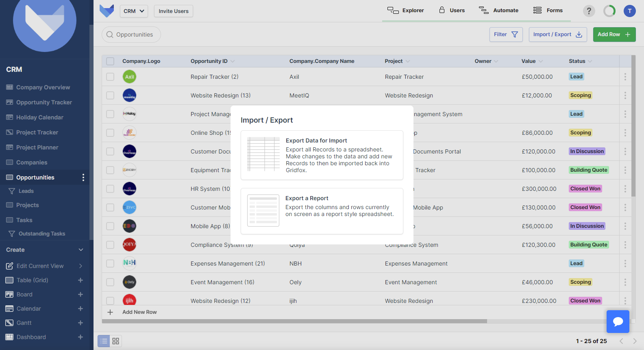
Task: Open Opportunity ID column dropdown arrow
Action: pyautogui.click(x=233, y=61)
